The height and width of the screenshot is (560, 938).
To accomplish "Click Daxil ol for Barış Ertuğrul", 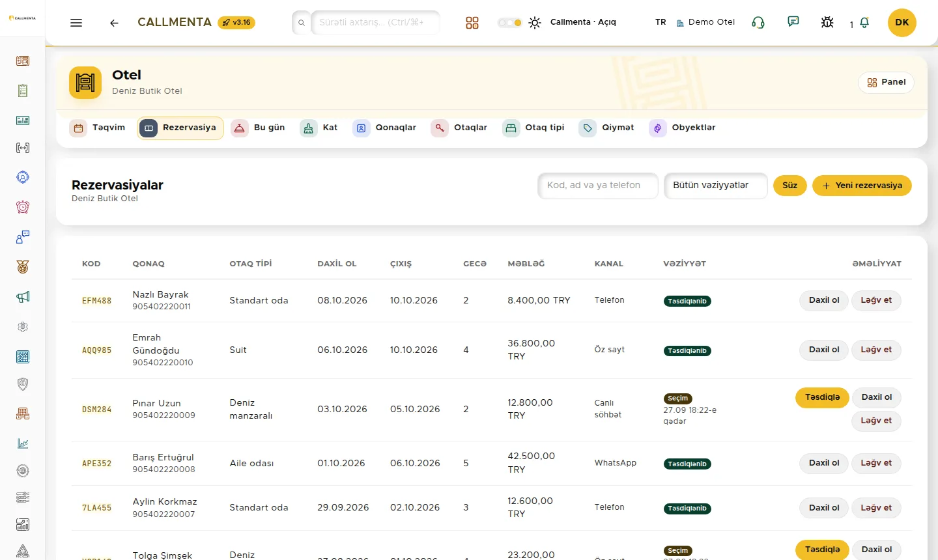I will [824, 463].
